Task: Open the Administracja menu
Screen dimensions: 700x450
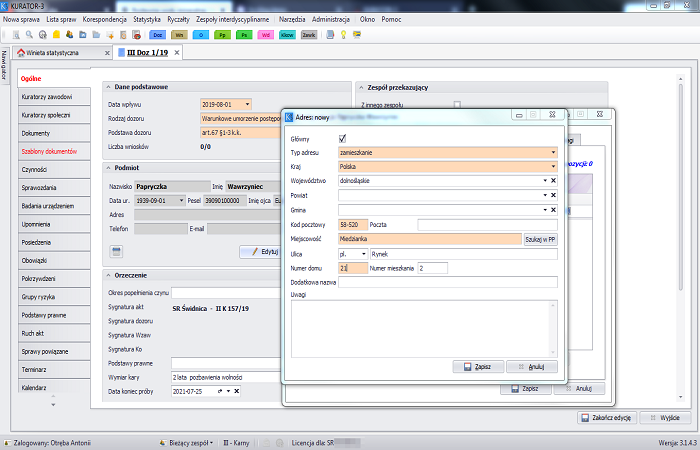Action: pos(331,20)
